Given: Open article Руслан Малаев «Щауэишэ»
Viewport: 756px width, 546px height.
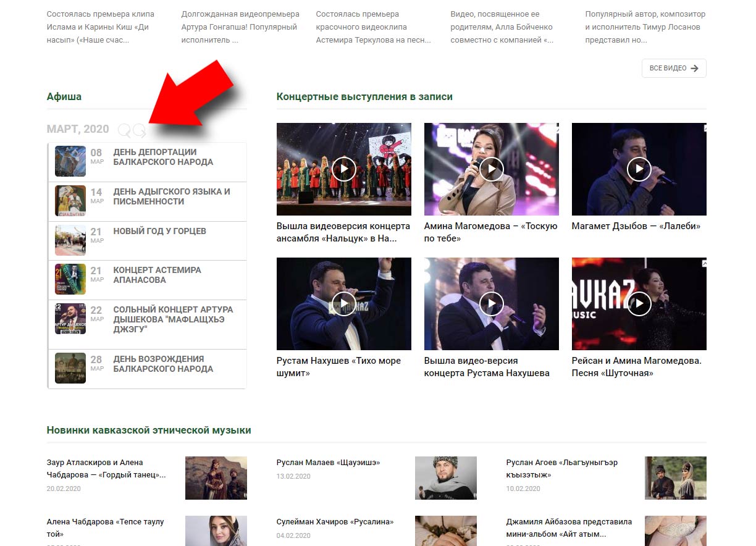Looking at the screenshot, I should (328, 462).
